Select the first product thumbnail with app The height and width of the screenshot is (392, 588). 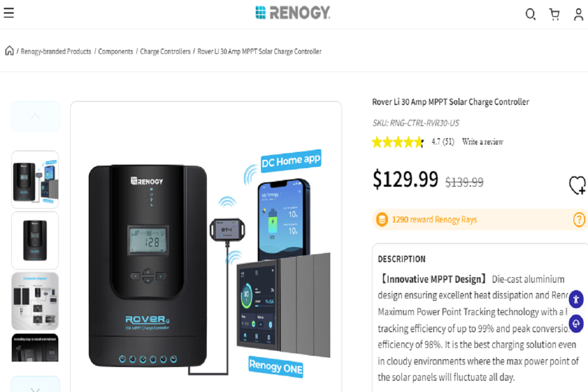point(35,179)
